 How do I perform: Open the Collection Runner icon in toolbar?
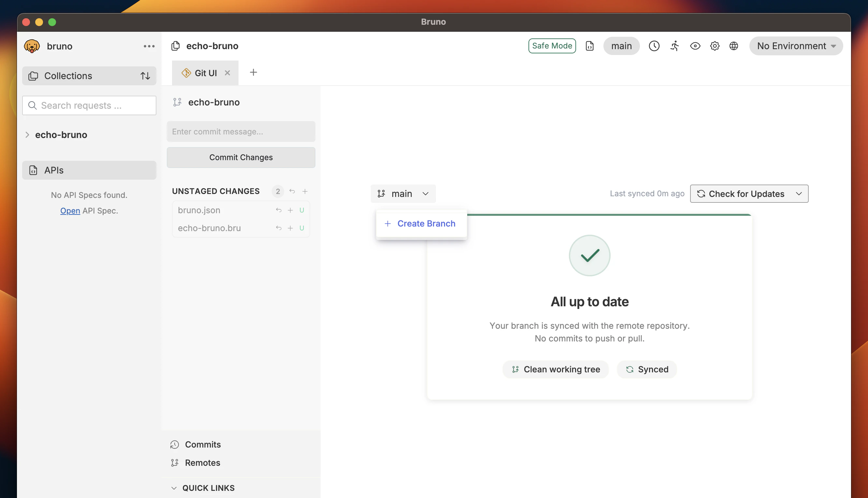[x=674, y=46]
